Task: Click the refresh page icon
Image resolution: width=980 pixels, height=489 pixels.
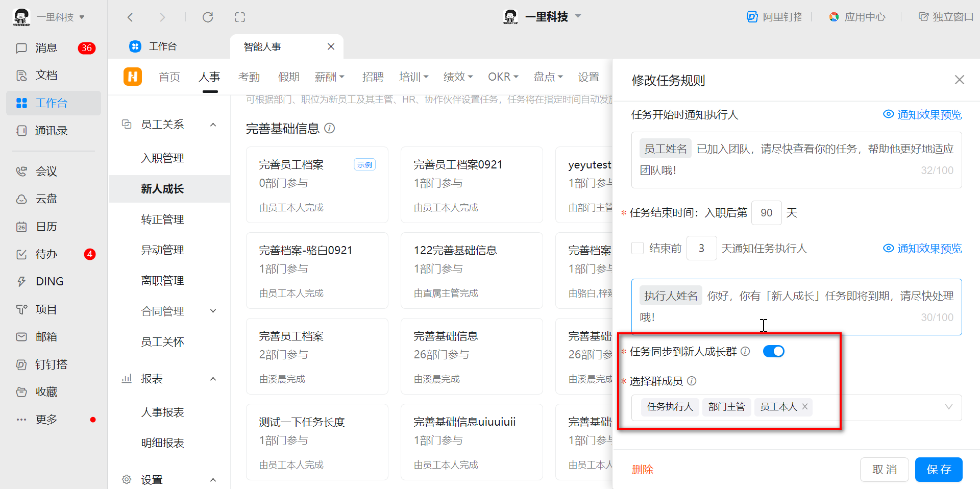Action: tap(208, 17)
